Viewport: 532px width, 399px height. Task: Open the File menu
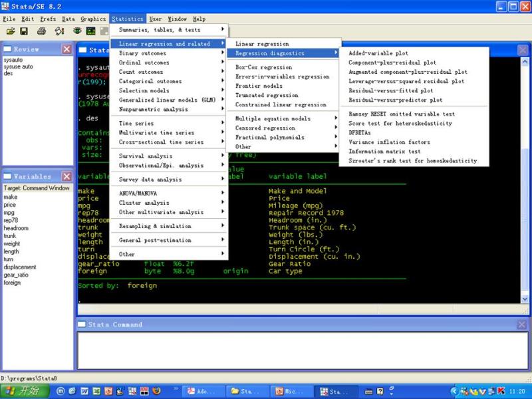[x=9, y=19]
